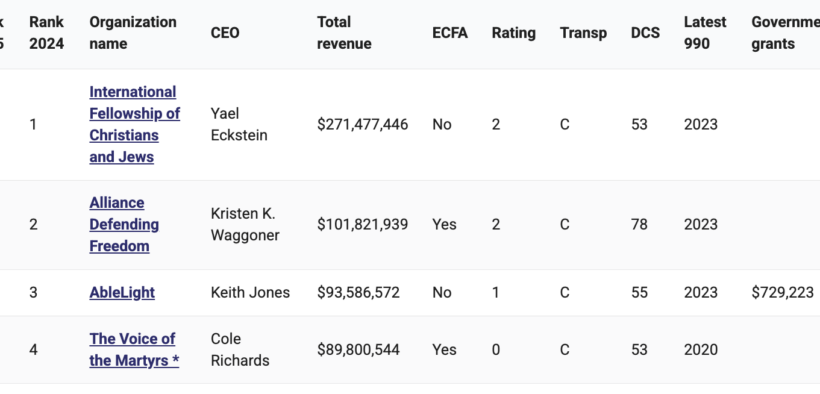Click the Transp column header
The image size is (820, 394).
click(x=584, y=33)
